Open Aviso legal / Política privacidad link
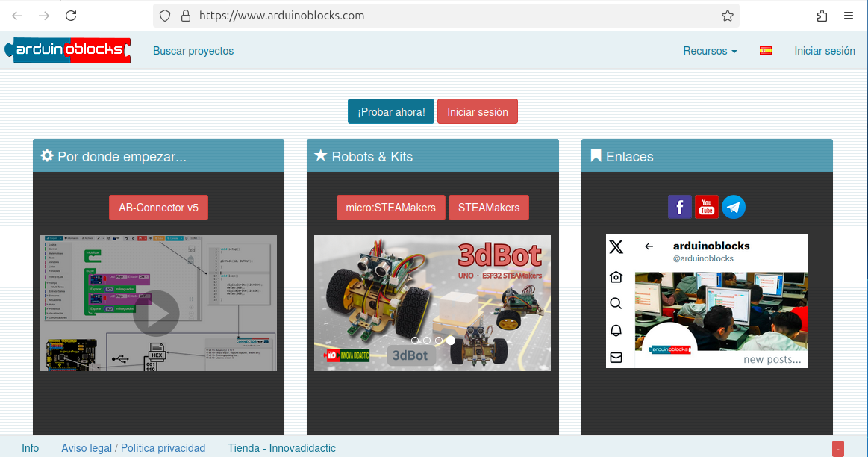 coord(134,447)
